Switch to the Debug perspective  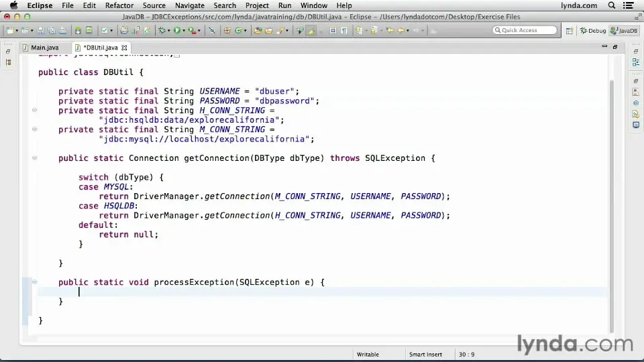point(592,30)
